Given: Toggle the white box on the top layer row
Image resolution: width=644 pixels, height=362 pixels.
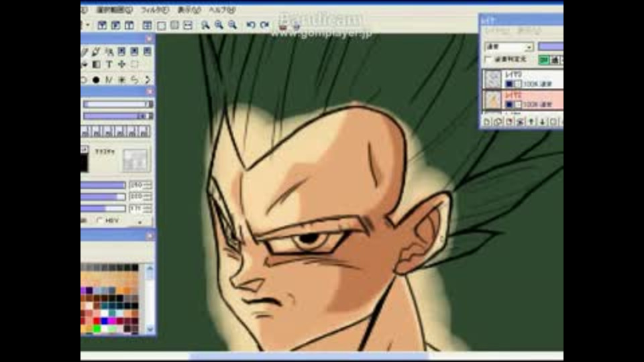Looking at the screenshot, I should [517, 84].
